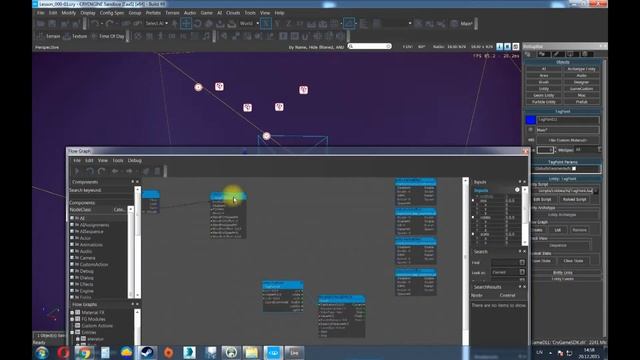Viewport: 640px width, 360px height.
Task: Open the Windows Start menu
Action: pos(42,352)
